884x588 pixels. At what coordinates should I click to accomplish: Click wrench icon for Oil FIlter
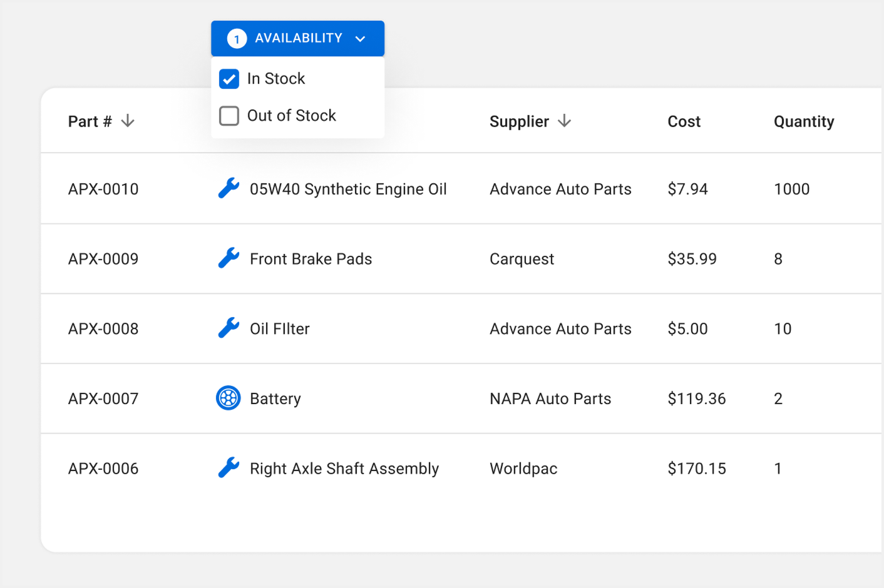[x=229, y=328]
